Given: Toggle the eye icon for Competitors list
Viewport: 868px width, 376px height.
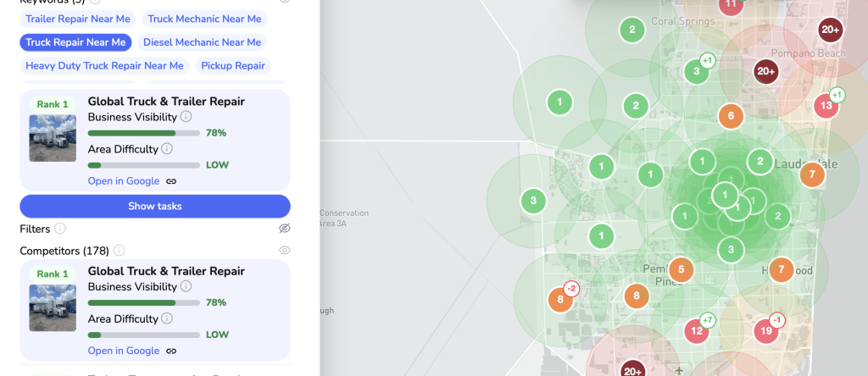Looking at the screenshot, I should click(x=285, y=251).
